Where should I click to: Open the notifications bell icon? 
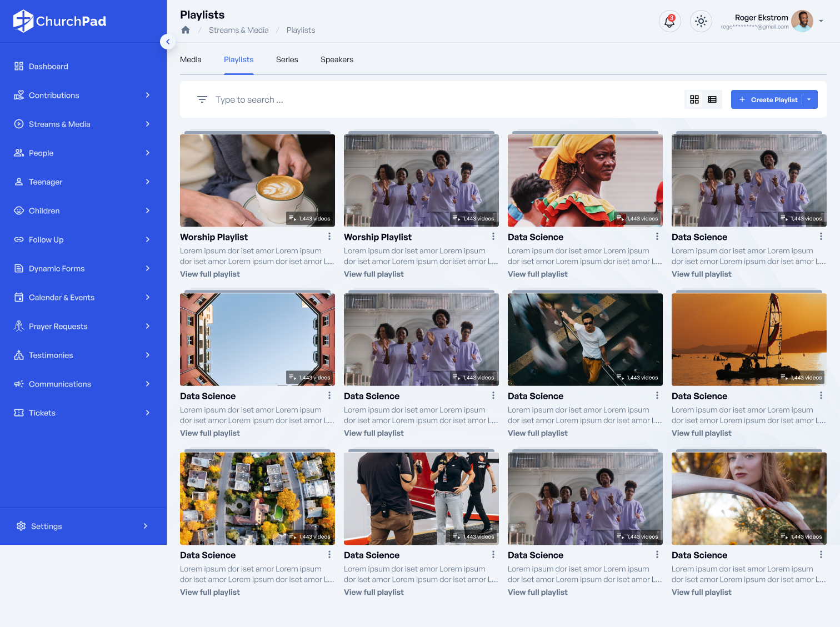(669, 21)
